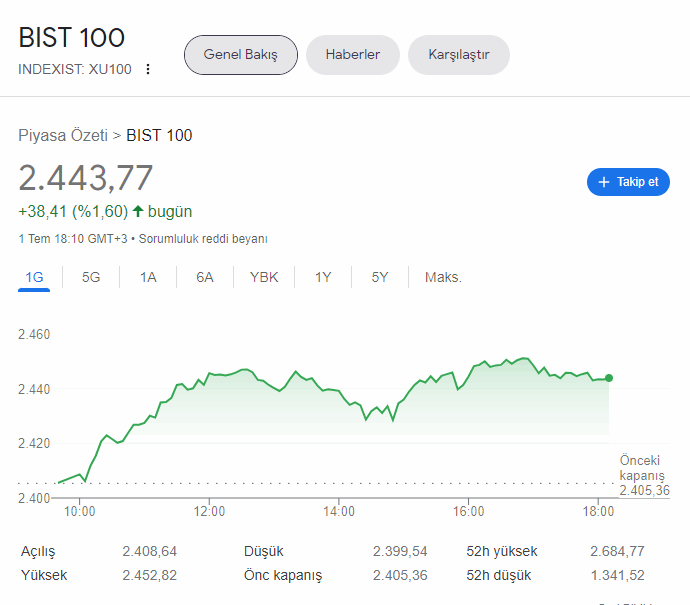Click the INDEXIST: XU100 ticker text
690x605 pixels.
75,69
